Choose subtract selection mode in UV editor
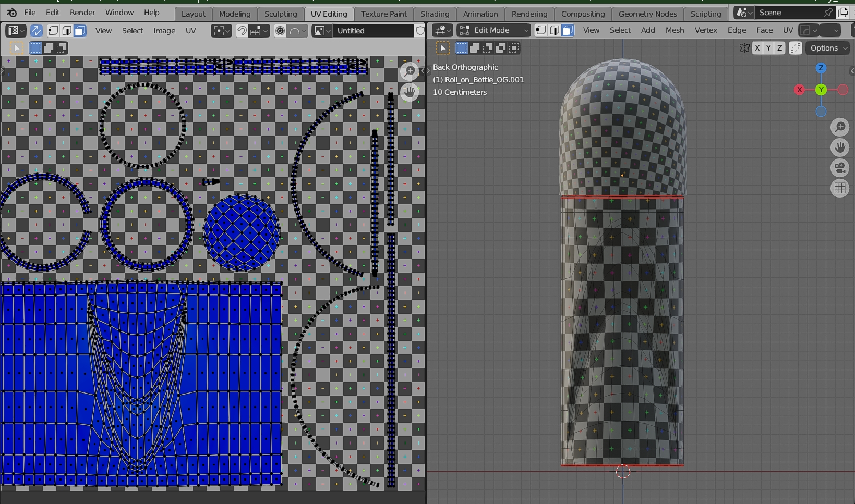Image resolution: width=855 pixels, height=504 pixels. point(62,48)
